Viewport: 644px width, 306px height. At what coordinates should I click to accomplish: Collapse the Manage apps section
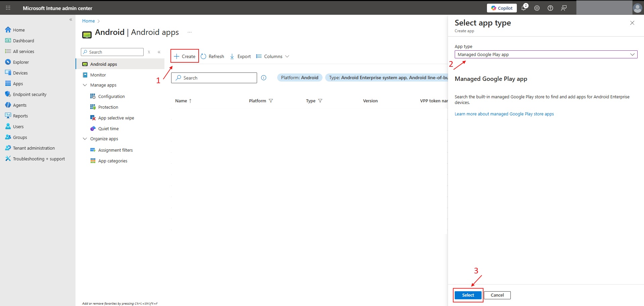click(x=85, y=85)
